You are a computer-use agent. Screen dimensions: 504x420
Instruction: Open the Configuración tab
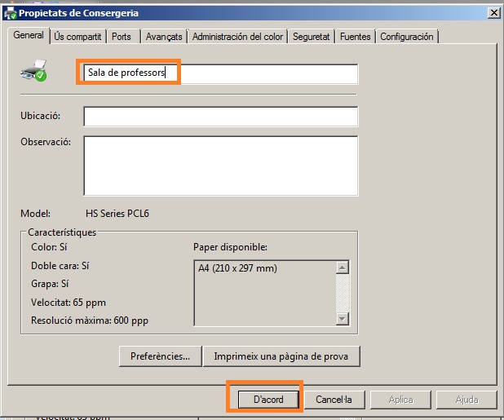click(407, 37)
